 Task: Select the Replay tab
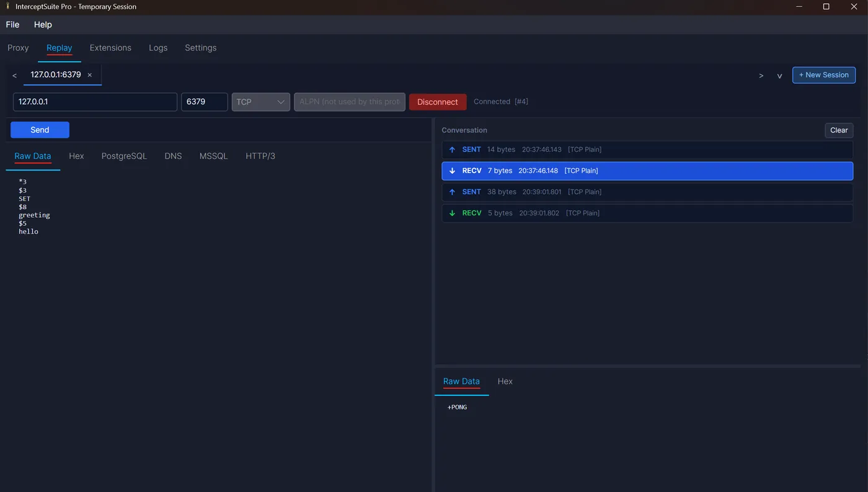[60, 48]
